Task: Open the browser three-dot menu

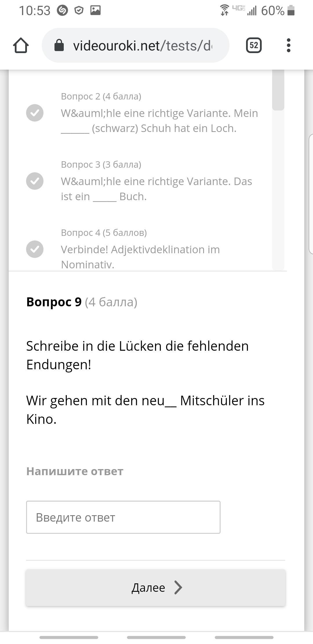Action: click(288, 46)
